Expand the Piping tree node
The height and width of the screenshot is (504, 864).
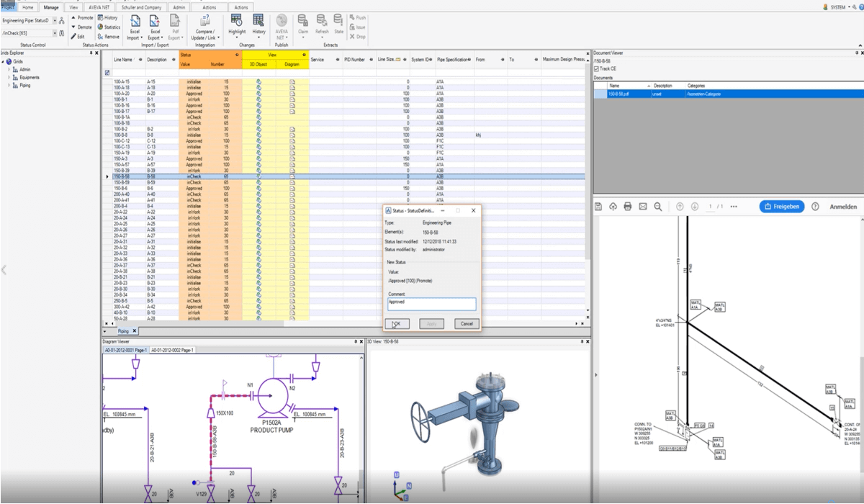point(10,85)
